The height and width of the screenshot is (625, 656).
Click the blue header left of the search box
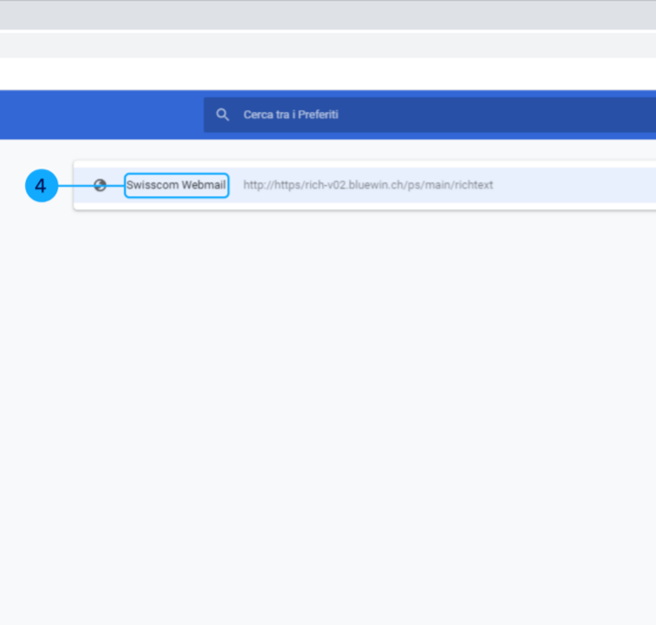(100, 115)
